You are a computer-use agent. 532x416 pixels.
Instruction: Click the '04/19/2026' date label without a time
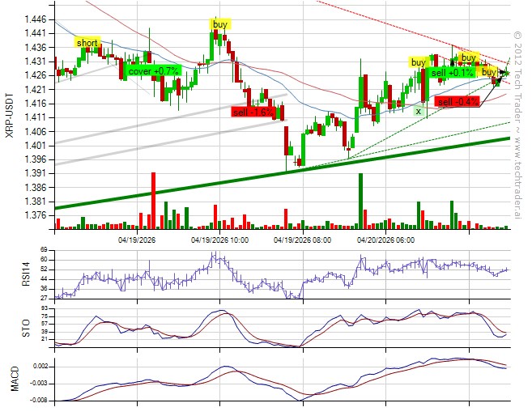point(137,240)
